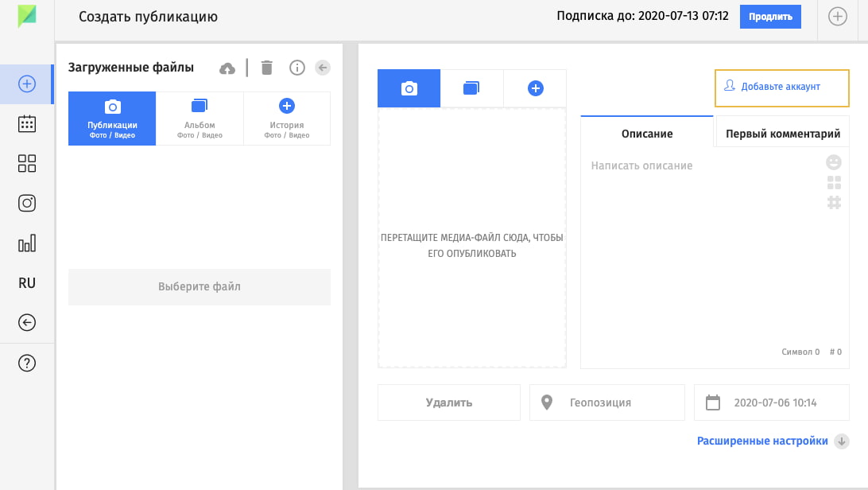Screen dimensions: 868x490
Task: Open the calendar icon in left sidebar
Action: click(27, 124)
